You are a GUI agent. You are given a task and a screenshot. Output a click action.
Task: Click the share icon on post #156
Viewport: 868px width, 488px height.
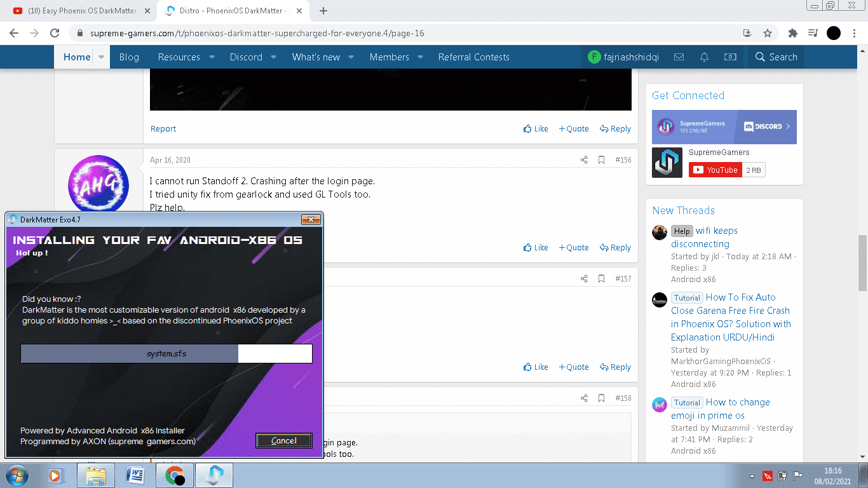point(584,160)
